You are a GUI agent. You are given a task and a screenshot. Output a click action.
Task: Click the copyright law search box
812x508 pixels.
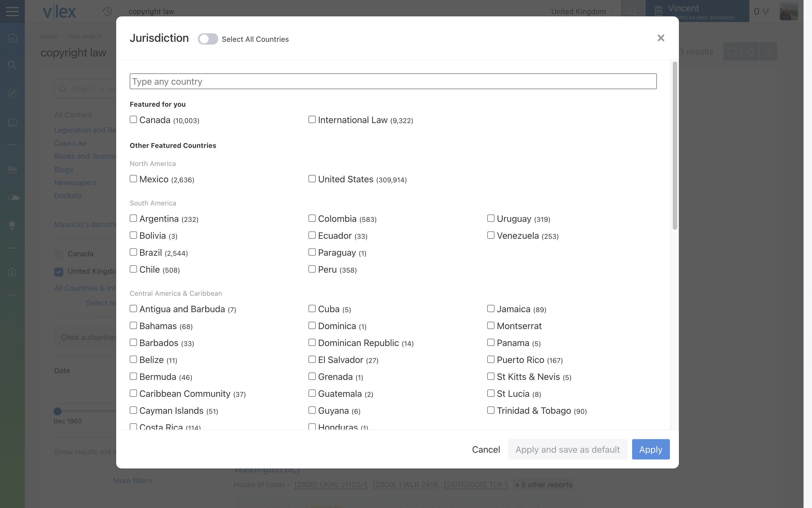(x=332, y=11)
